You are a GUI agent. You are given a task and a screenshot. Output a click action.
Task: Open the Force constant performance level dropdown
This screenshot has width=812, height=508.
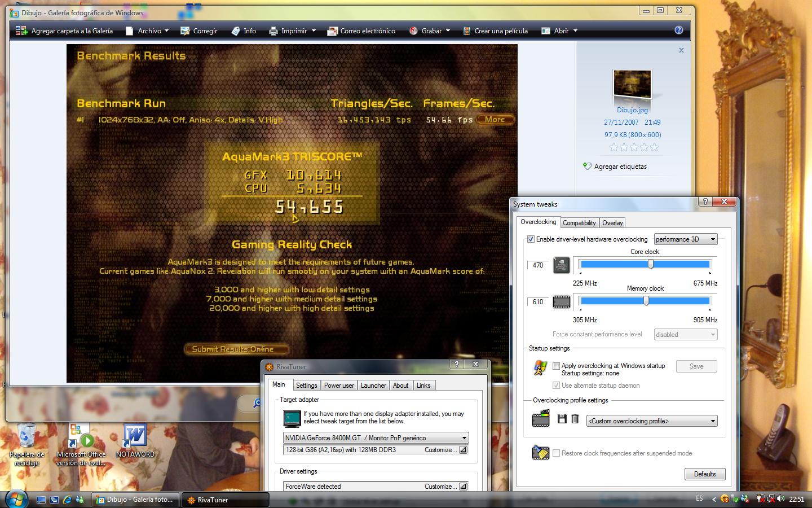coord(686,335)
